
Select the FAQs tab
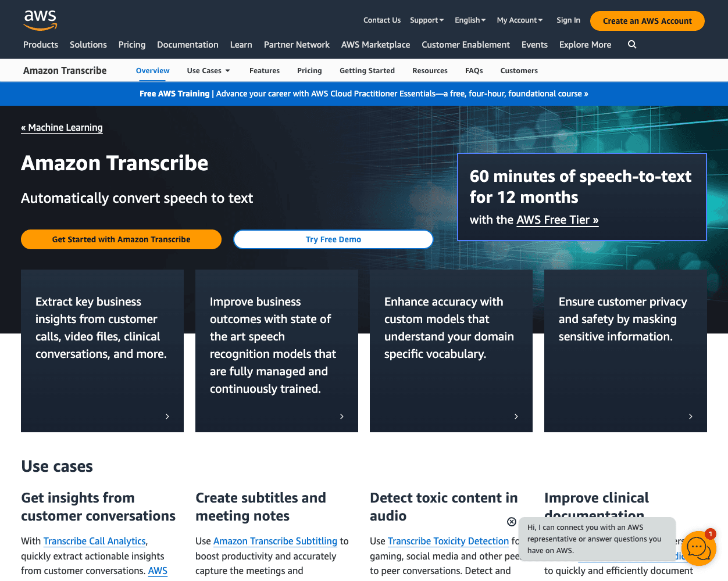(x=474, y=71)
